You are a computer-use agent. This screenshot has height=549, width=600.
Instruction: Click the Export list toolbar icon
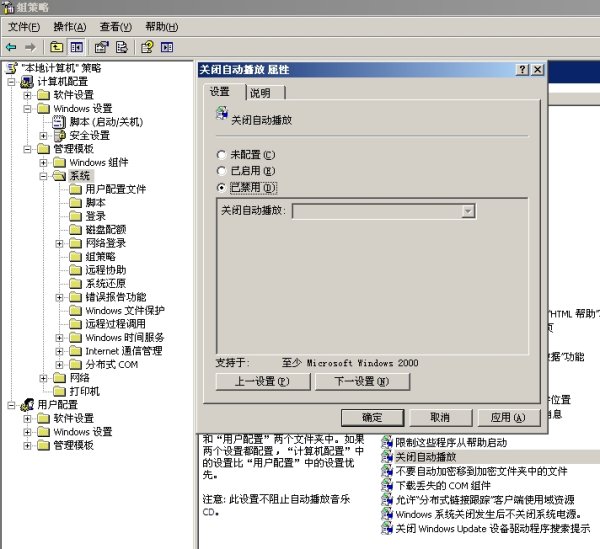(x=121, y=46)
